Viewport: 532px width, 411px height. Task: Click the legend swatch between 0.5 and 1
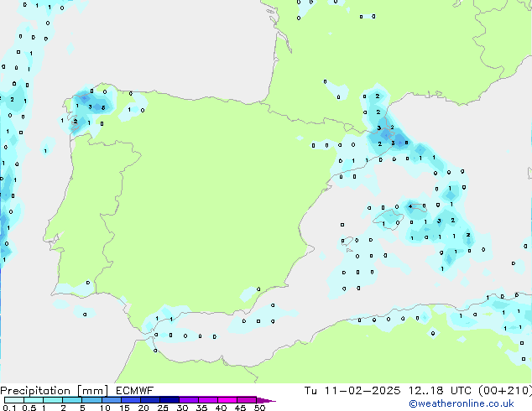pos(34,400)
